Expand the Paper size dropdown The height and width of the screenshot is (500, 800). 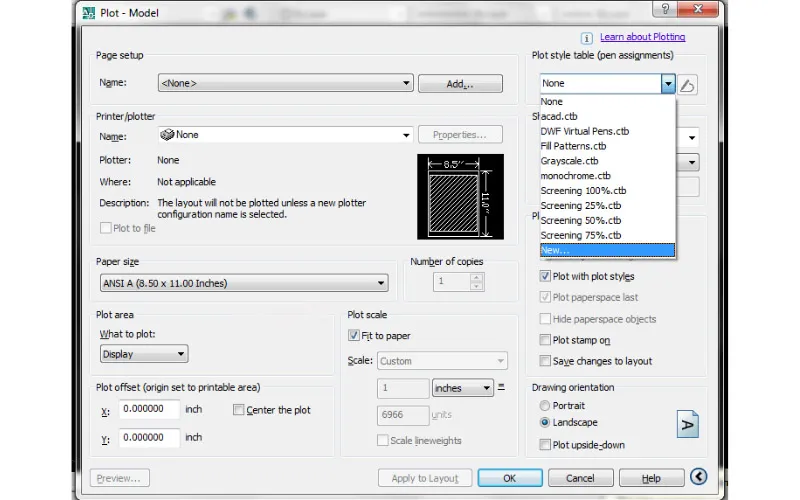click(x=242, y=284)
